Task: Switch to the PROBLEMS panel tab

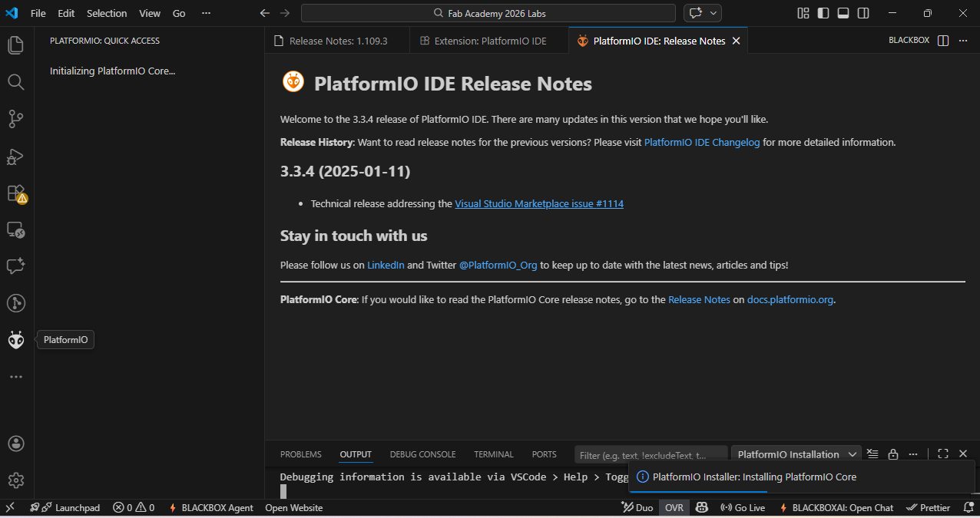Action: (301, 454)
